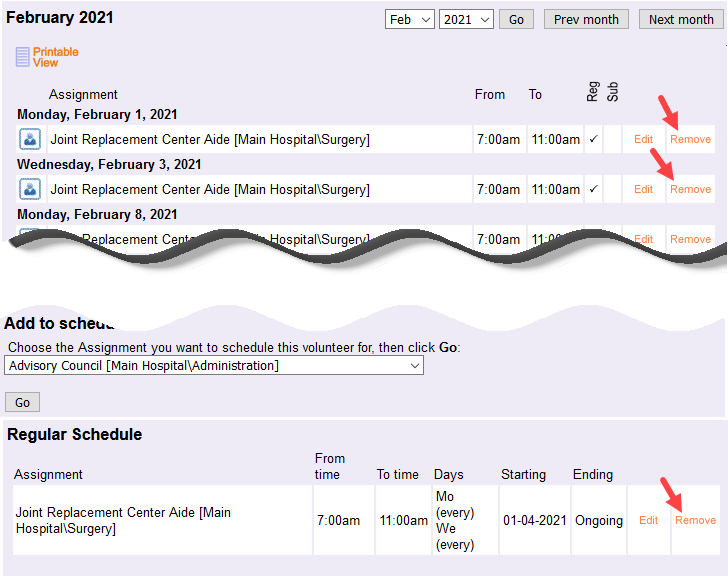Click the Printable View icon
The width and height of the screenshot is (728, 576).
click(x=22, y=57)
